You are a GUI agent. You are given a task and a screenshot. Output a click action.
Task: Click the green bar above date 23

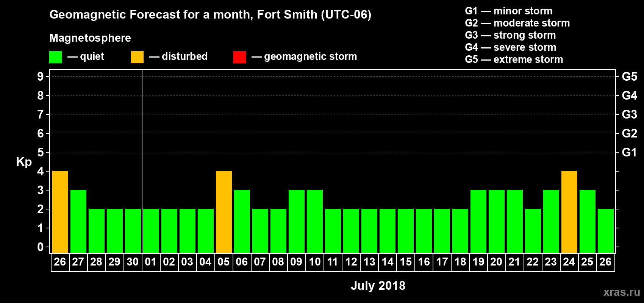pyautogui.click(x=551, y=221)
